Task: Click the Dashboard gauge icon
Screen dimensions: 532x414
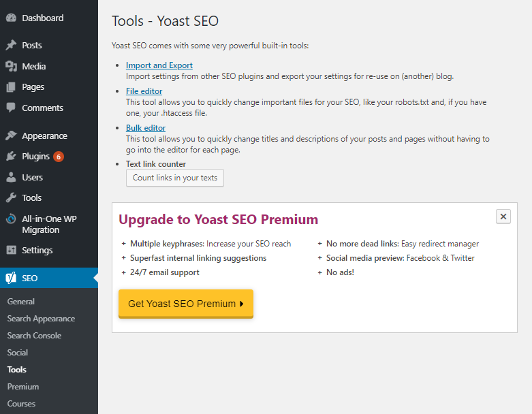Action: point(11,18)
